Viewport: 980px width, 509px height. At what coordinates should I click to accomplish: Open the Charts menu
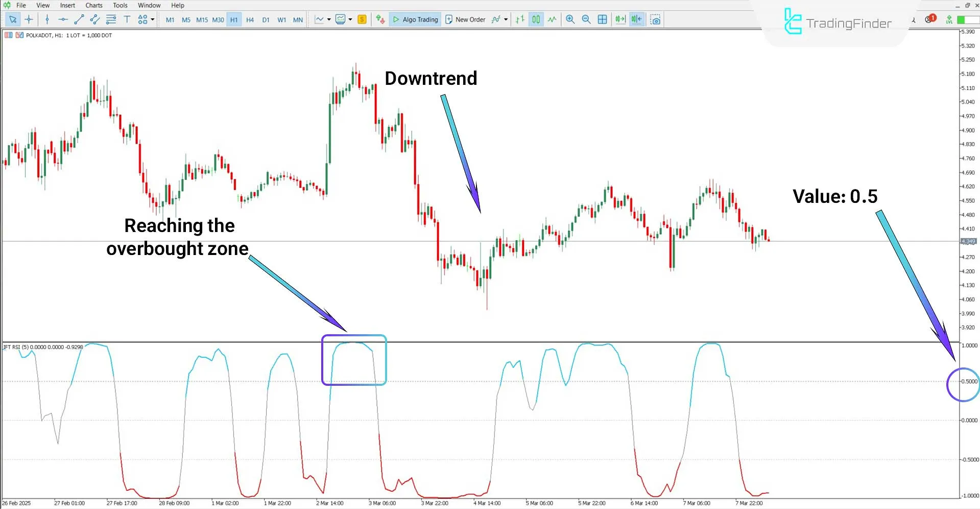click(x=93, y=5)
